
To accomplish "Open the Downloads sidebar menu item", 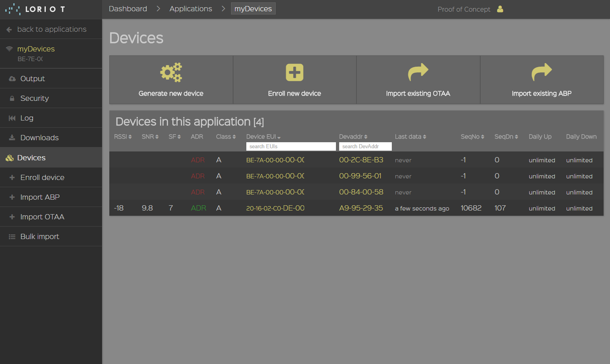I will click(51, 138).
